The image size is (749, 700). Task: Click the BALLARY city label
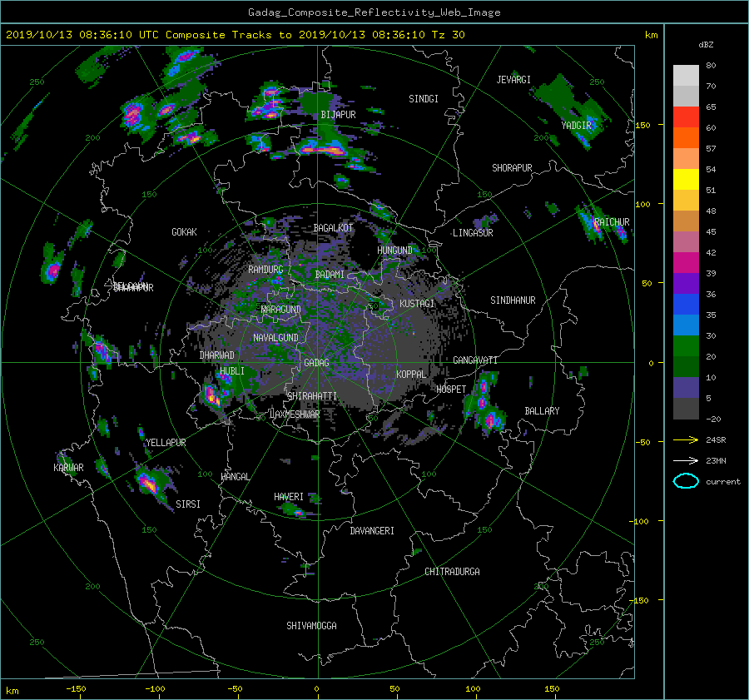542,411
